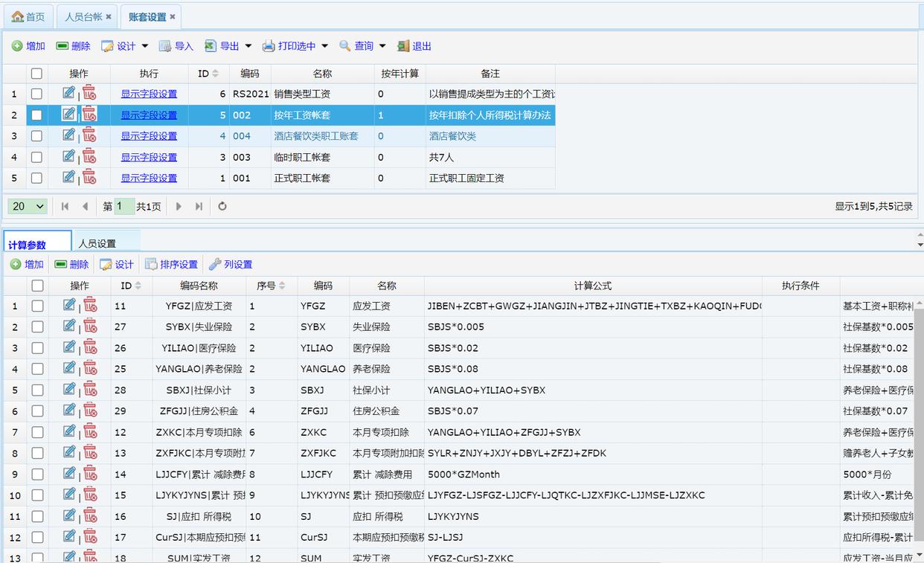Switch to the 人员台帐 tab
The width and height of the screenshot is (924, 563).
[x=83, y=16]
